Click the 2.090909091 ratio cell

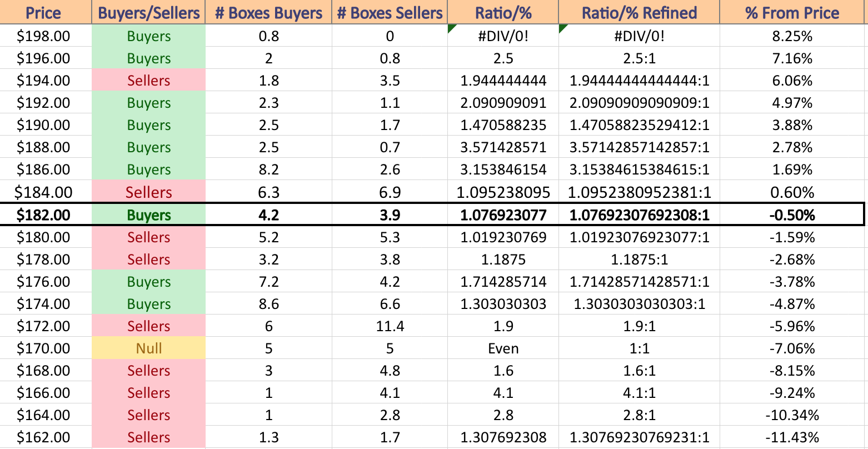click(503, 103)
